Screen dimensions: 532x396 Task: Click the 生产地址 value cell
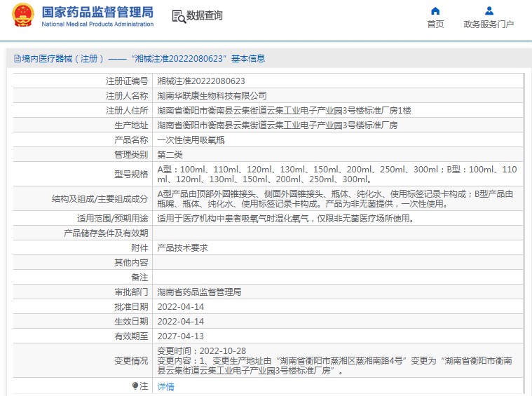pos(278,125)
